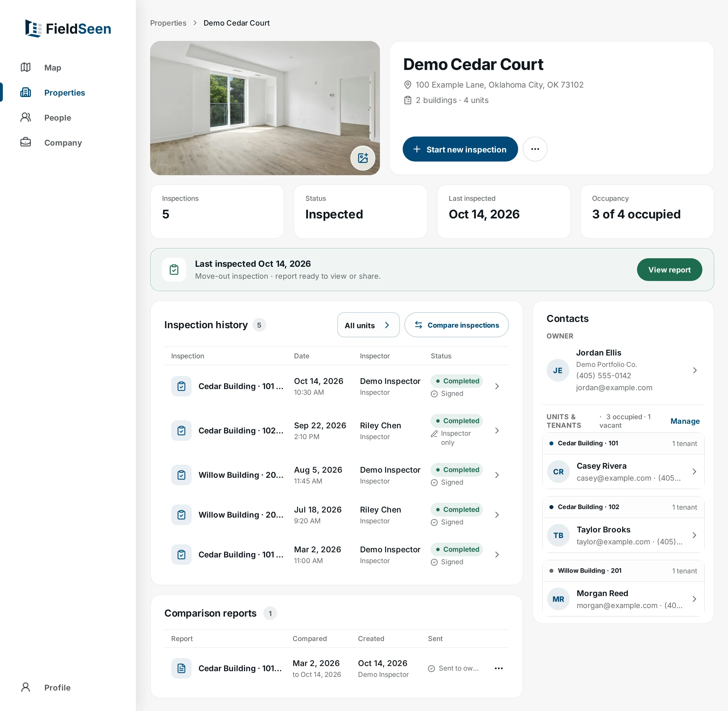728x711 pixels.
Task: Click the CR avatar for Casey Rivera
Action: pos(559,472)
